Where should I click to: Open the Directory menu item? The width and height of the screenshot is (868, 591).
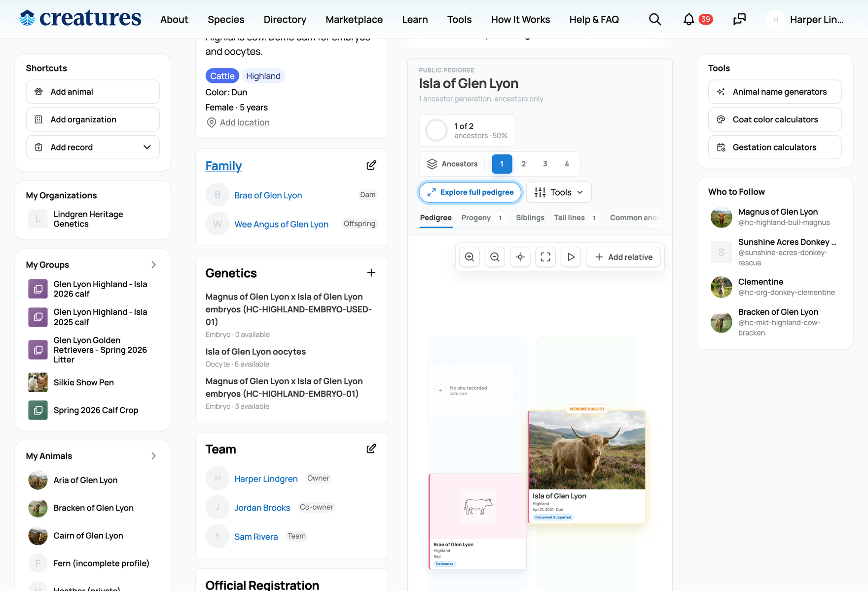click(x=285, y=19)
